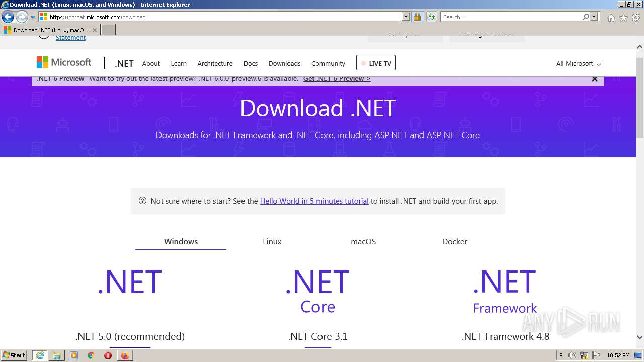Open File Explorer folder taskbar icon
This screenshot has width=644, height=362.
click(x=57, y=355)
